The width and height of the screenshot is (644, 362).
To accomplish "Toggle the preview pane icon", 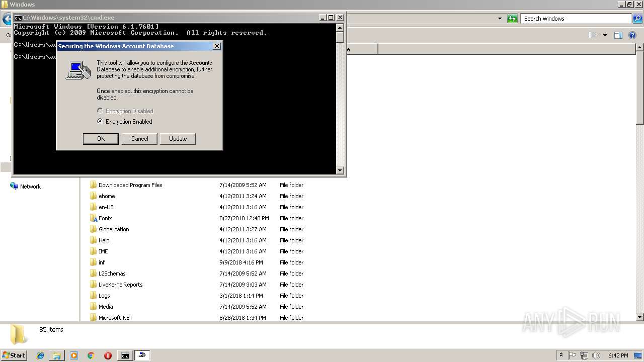I will tap(618, 35).
